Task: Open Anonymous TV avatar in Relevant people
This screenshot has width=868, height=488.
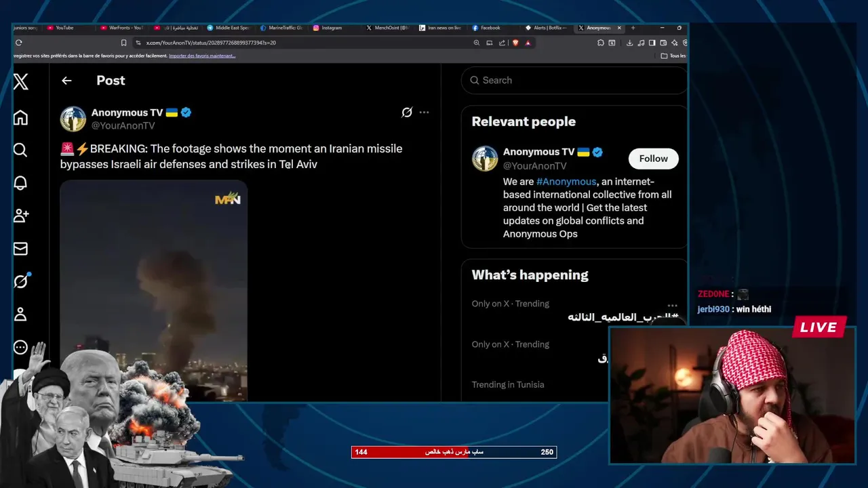Action: tap(485, 159)
